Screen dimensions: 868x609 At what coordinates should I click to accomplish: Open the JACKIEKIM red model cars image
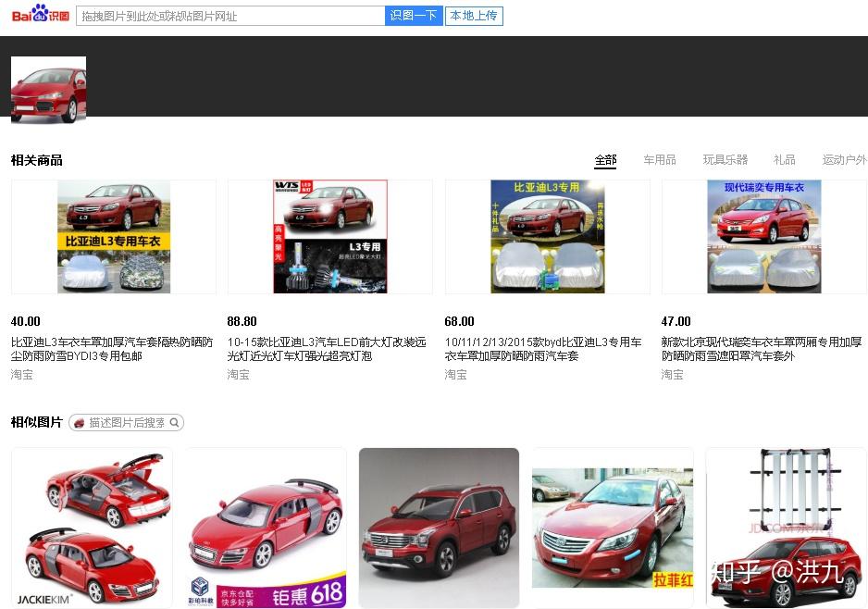(92, 528)
